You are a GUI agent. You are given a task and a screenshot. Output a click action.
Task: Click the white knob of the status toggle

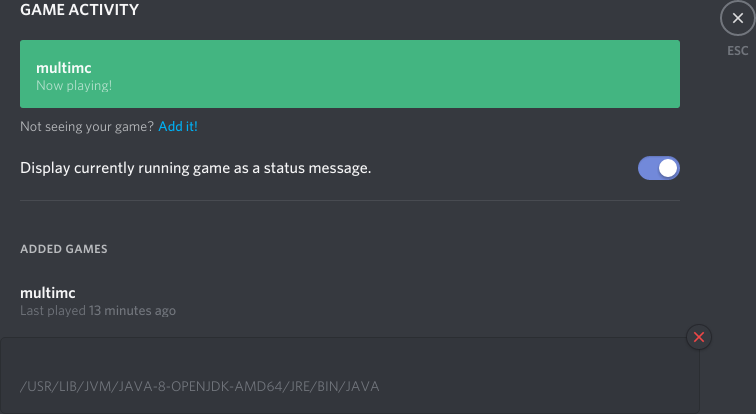click(x=668, y=168)
